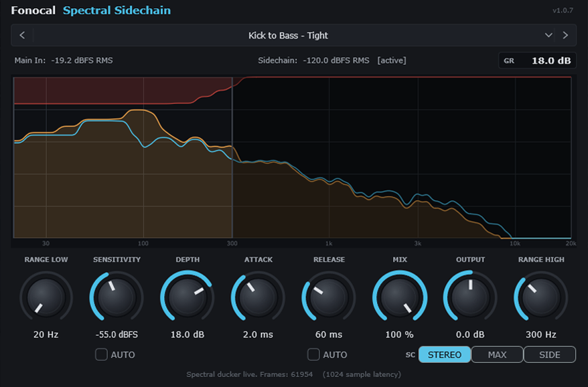Screen dimensions: 588x387
Task: Click the Range High knob
Action: [x=541, y=297]
